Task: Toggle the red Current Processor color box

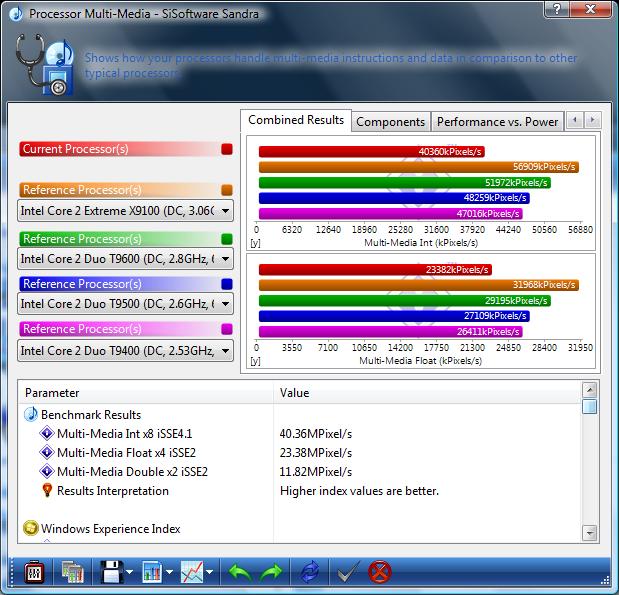Action: pos(227,149)
